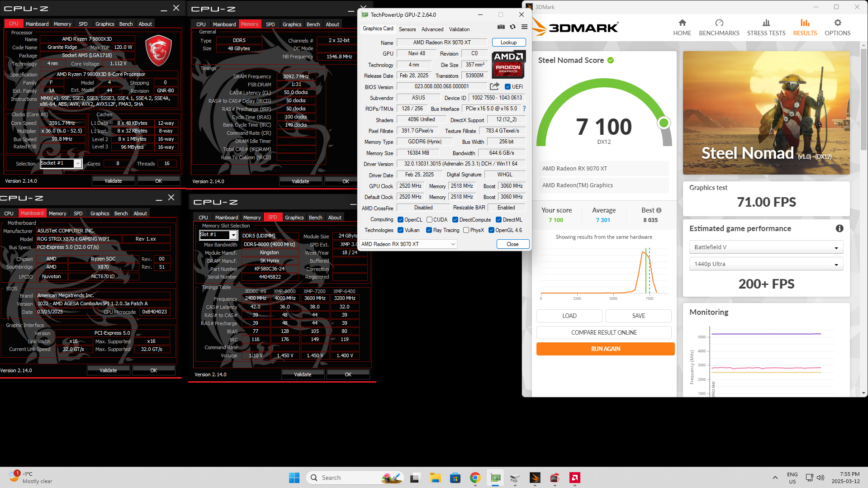The image size is (868, 488).
Task: Open the About tab in the CPU-Z Mainboard window
Action: pyautogui.click(x=140, y=213)
